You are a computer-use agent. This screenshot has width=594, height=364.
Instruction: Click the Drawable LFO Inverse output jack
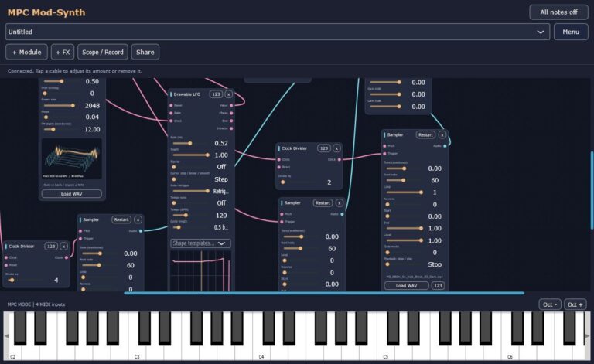[x=231, y=128]
